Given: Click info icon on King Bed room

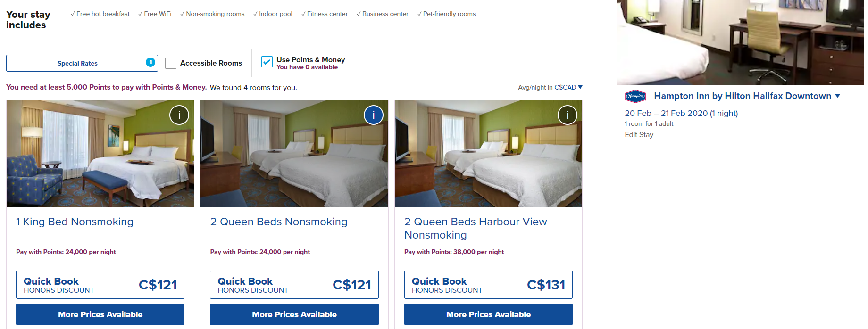Looking at the screenshot, I should [x=179, y=115].
